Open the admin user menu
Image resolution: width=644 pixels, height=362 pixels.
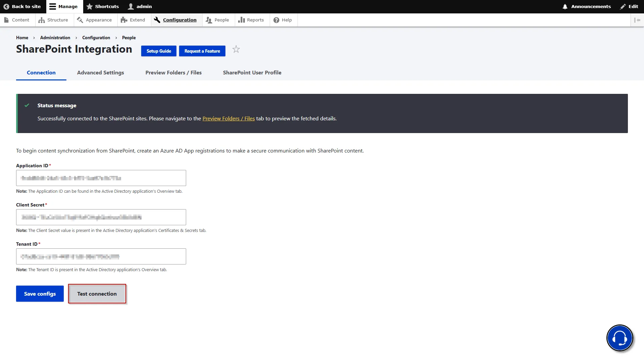pos(140,6)
